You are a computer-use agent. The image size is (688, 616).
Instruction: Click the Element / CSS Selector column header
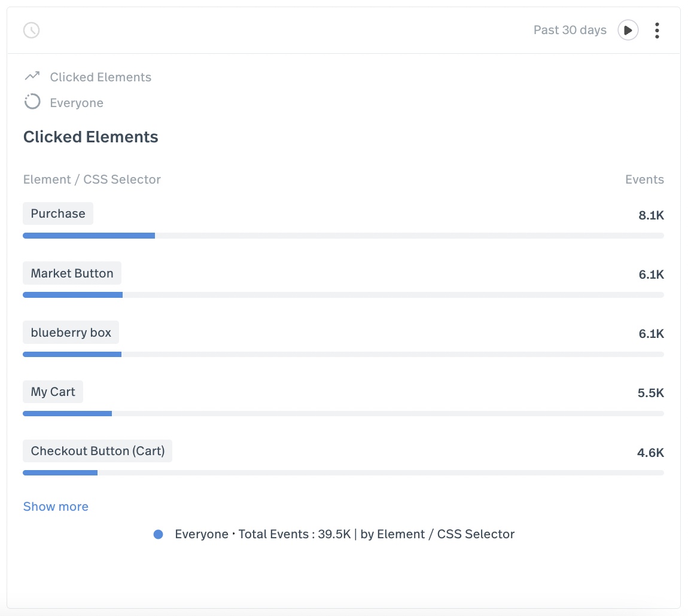(x=92, y=179)
